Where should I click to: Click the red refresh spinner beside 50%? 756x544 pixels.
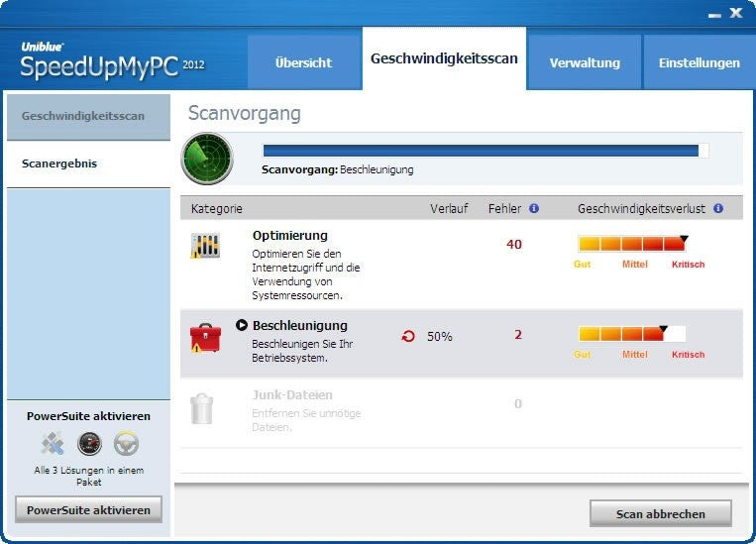tap(408, 336)
